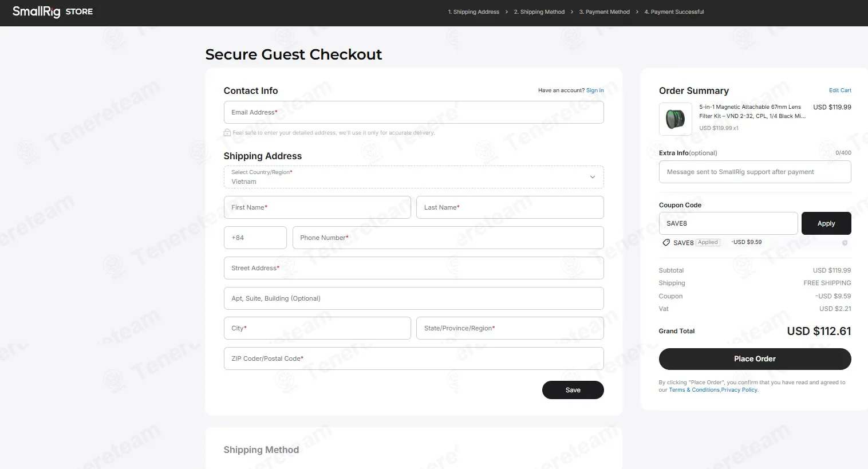Click the Extra Info message box
Screen dimensions: 868x469
(755, 172)
